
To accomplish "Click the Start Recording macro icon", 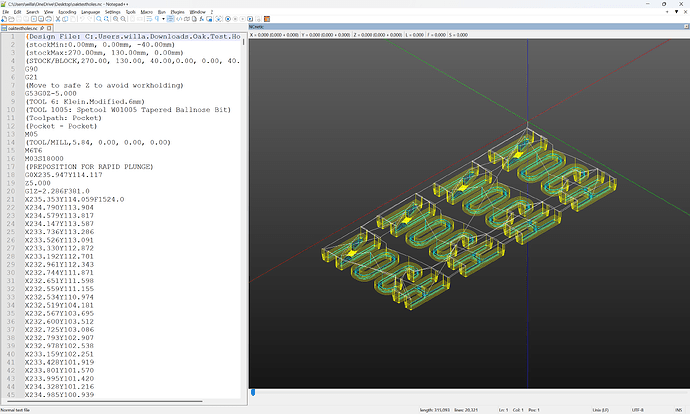I will point(228,19).
